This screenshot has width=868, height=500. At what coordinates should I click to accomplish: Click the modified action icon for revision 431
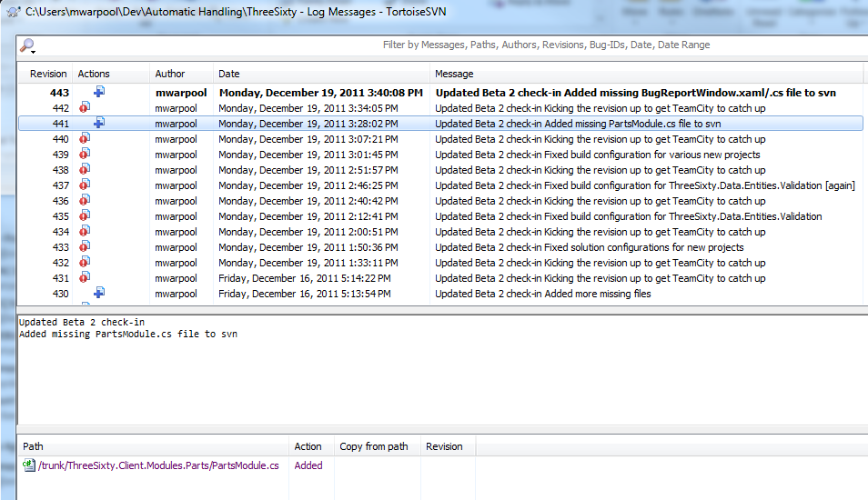coord(84,277)
